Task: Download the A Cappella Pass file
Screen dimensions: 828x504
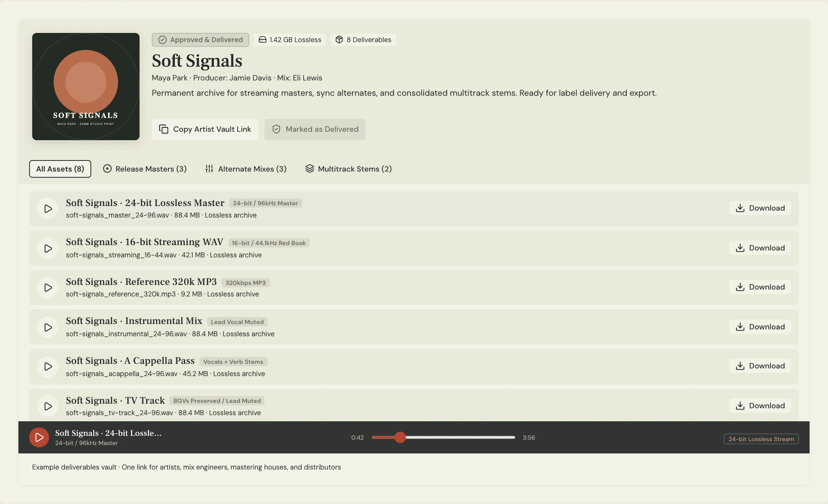Action: pos(760,366)
